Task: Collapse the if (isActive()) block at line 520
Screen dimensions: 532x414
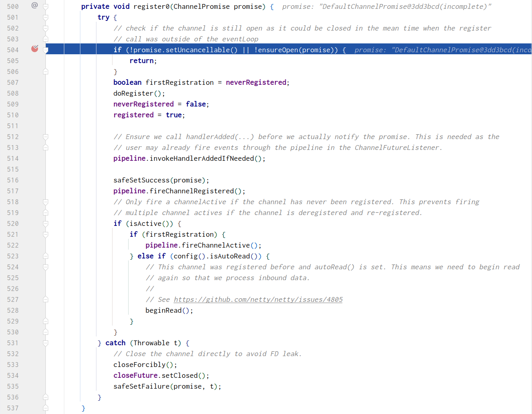Action: click(45, 224)
